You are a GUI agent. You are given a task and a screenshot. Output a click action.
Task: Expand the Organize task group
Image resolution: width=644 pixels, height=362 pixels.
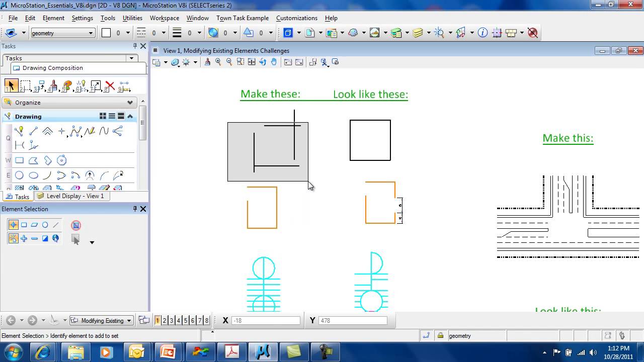pyautogui.click(x=130, y=102)
